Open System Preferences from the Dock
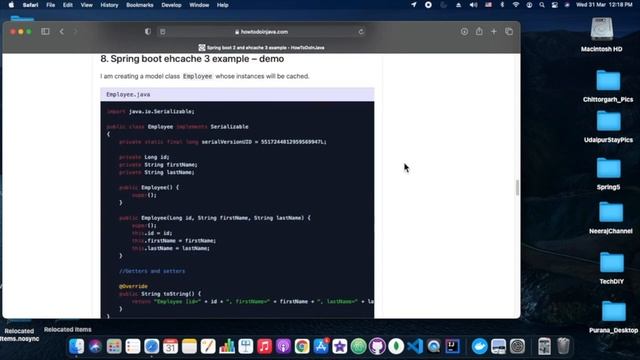The image size is (640, 360). point(517,346)
